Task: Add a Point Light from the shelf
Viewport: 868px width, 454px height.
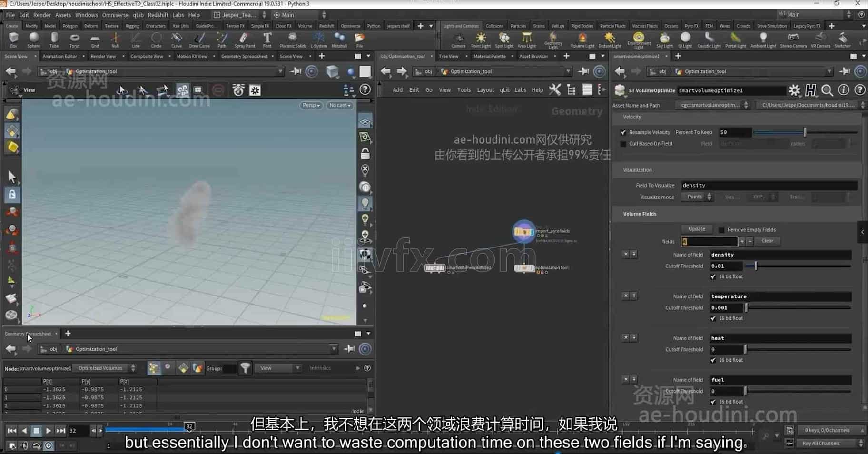Action: point(481,40)
